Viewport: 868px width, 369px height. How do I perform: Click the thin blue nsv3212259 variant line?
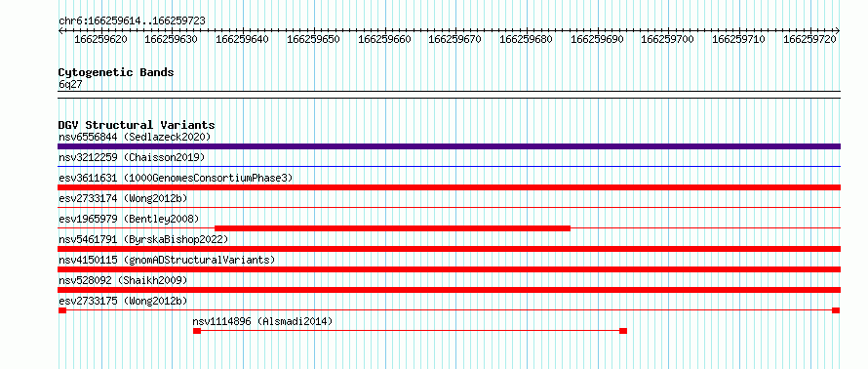[449, 166]
